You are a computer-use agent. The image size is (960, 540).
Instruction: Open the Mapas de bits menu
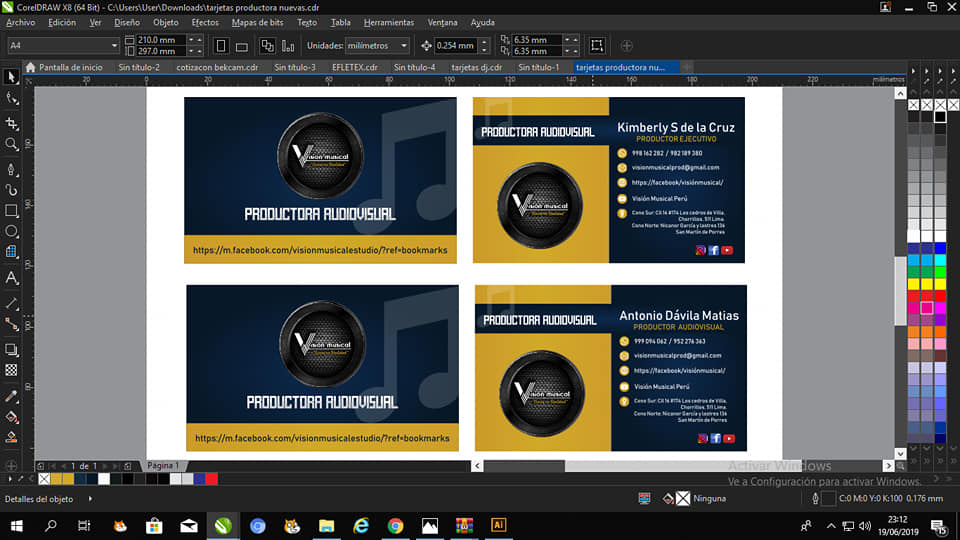coord(257,22)
